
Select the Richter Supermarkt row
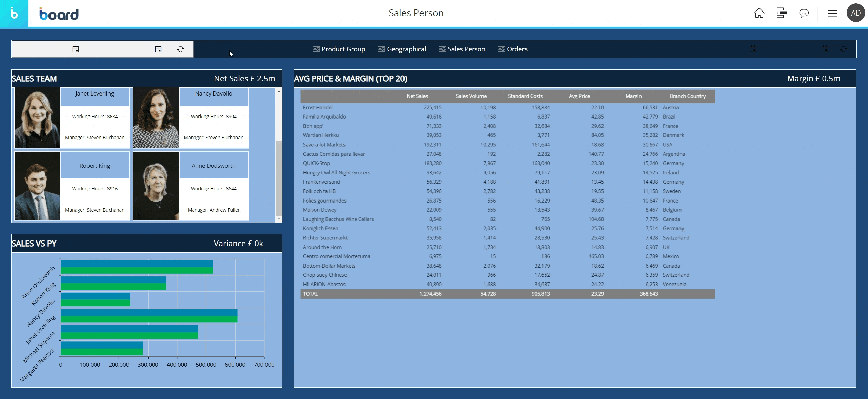508,238
